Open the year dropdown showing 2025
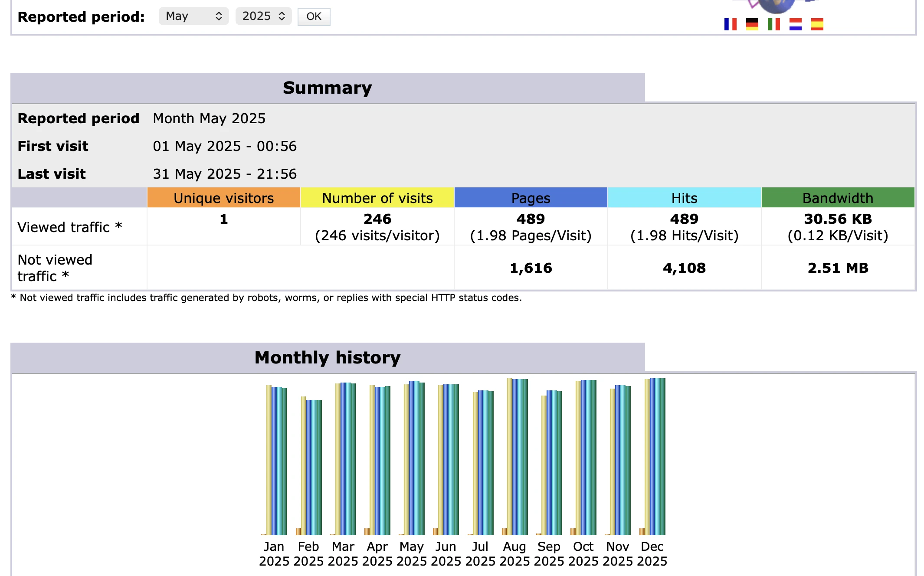The height and width of the screenshot is (576, 924). (x=263, y=16)
